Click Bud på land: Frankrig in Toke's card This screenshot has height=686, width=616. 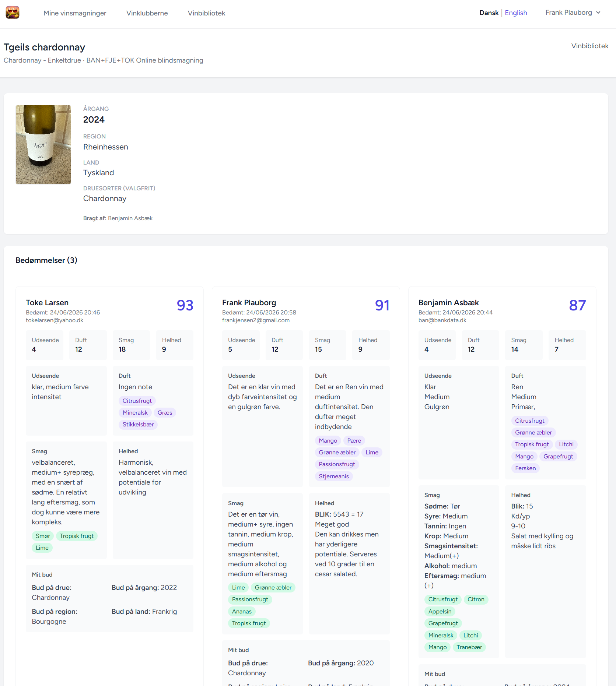[144, 612]
